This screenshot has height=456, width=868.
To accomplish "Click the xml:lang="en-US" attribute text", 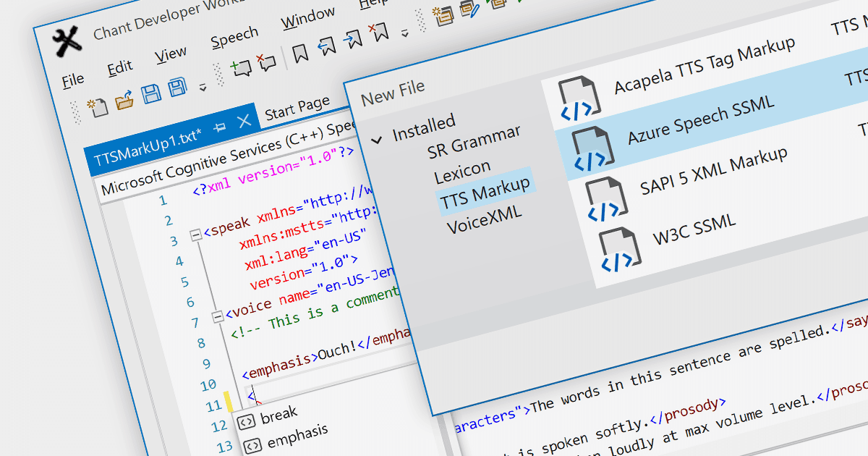I will (x=307, y=250).
